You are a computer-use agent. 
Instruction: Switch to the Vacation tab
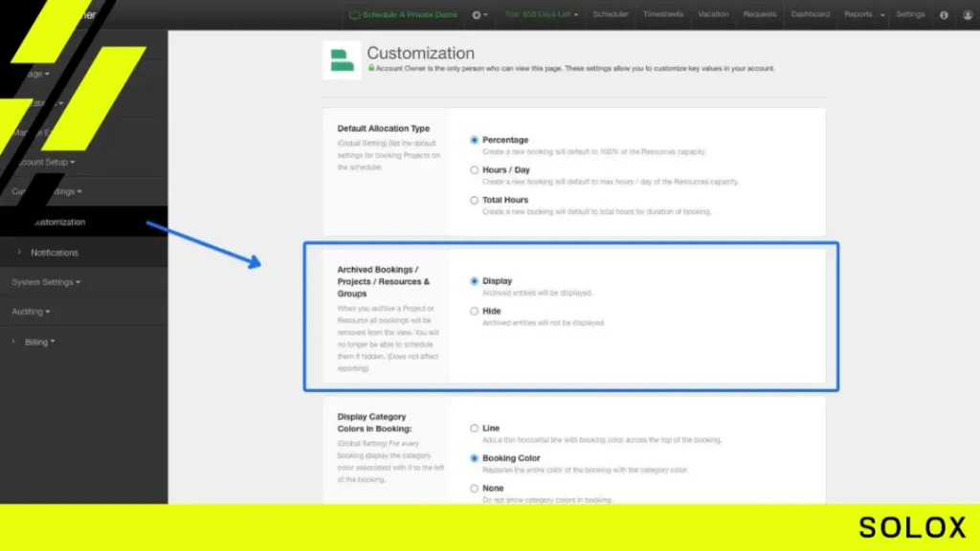click(x=713, y=13)
